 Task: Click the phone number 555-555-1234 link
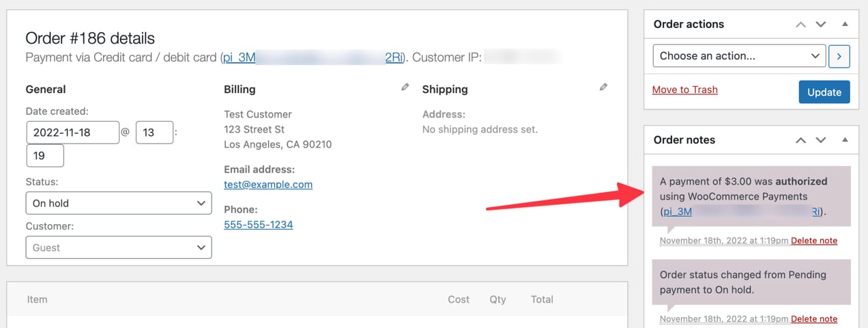tap(258, 224)
